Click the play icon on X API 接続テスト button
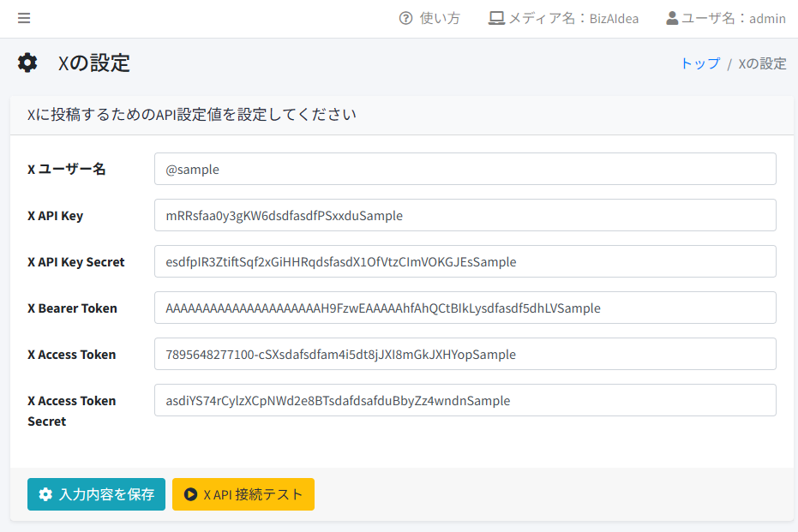 [191, 494]
